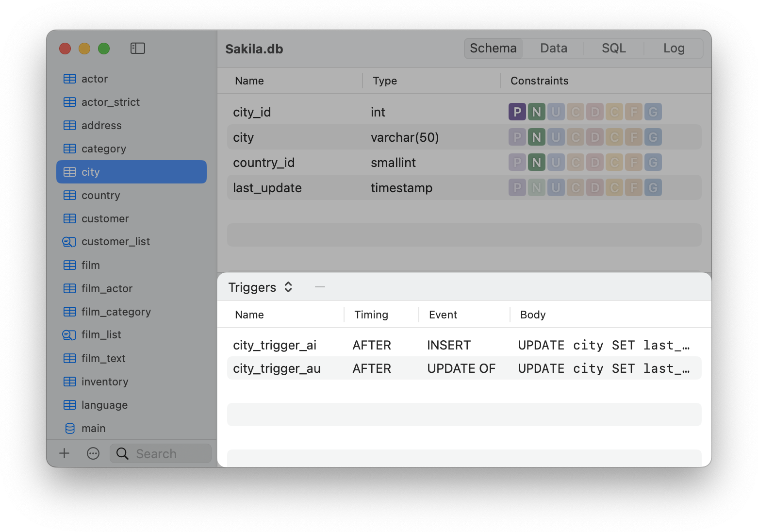
Task: Select the film table in sidebar
Action: pyautogui.click(x=132, y=265)
